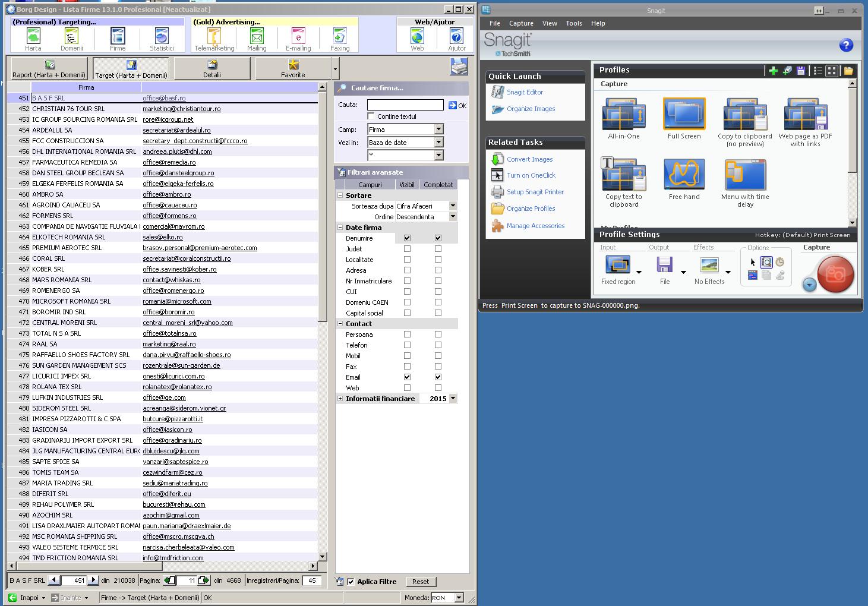This screenshot has height=606, width=868.
Task: Collapse the Contact section
Action: [x=340, y=324]
